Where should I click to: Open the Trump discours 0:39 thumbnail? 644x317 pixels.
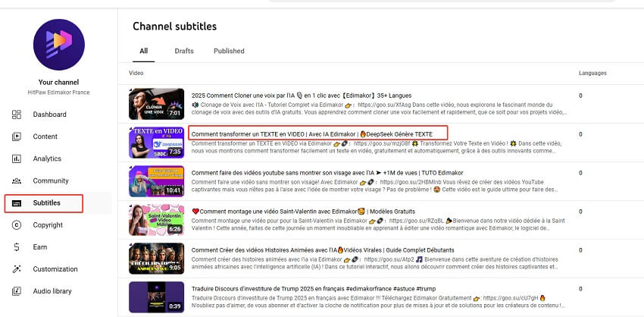157,297
